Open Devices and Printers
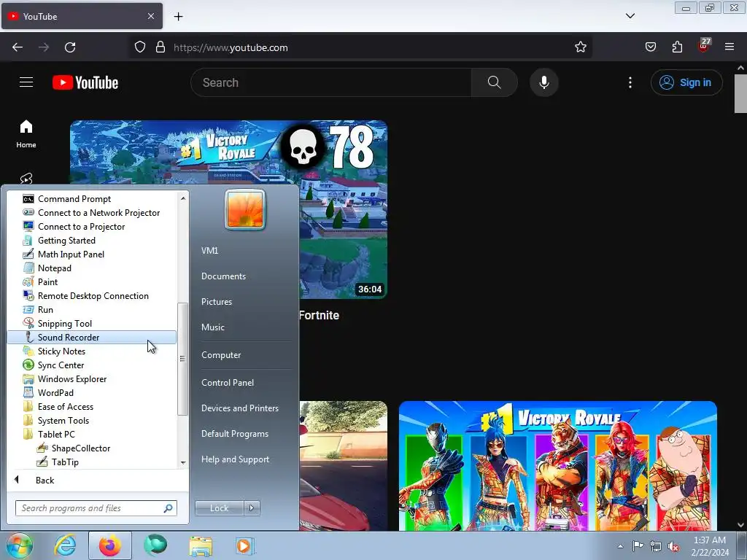Screen dimensions: 747x560 [239, 408]
